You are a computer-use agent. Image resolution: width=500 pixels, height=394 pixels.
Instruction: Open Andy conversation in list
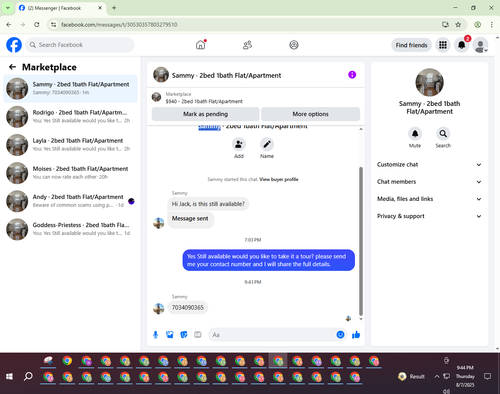tap(70, 201)
